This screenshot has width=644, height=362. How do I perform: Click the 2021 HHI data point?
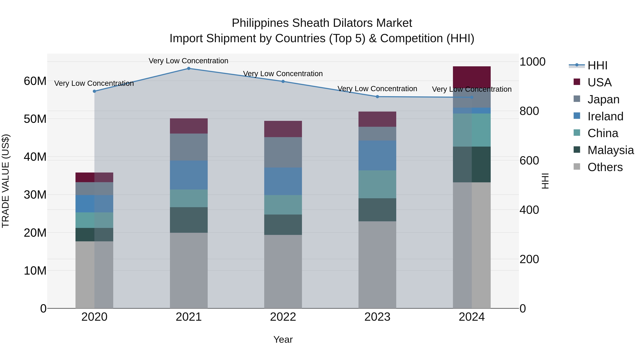(x=189, y=68)
